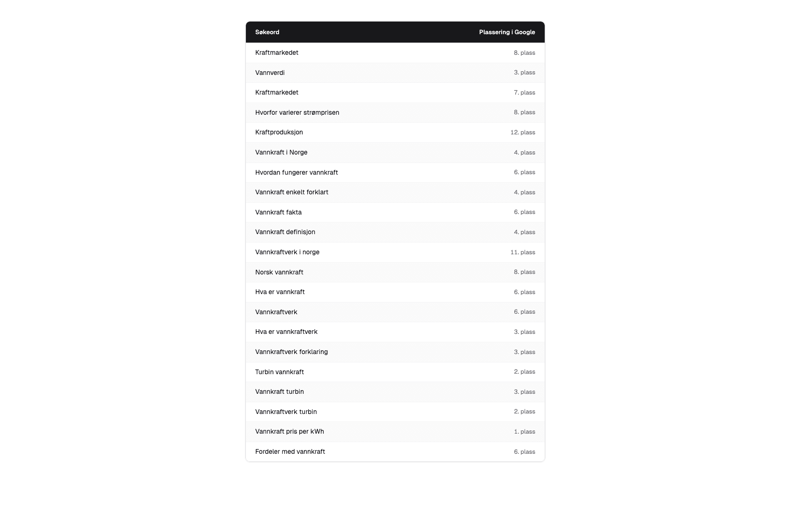The height and width of the screenshot is (532, 792).
Task: Select the Norsk vannkraft row
Action: pyautogui.click(x=395, y=272)
